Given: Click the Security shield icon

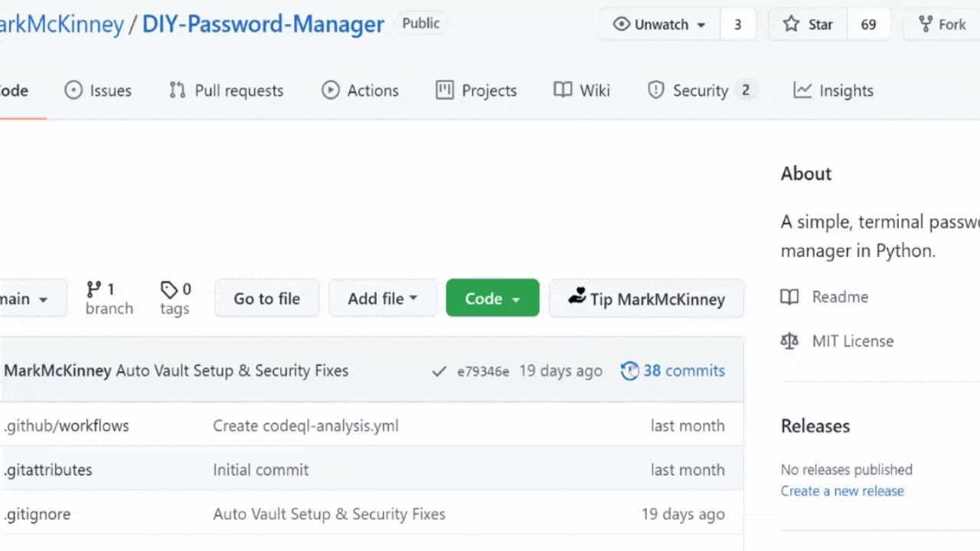Looking at the screenshot, I should 655,90.
